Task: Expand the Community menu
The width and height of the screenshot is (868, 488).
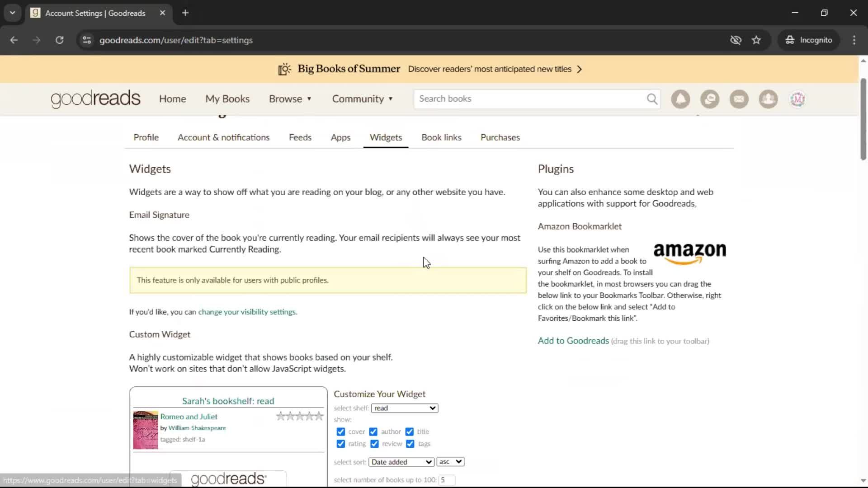Action: pos(363,99)
